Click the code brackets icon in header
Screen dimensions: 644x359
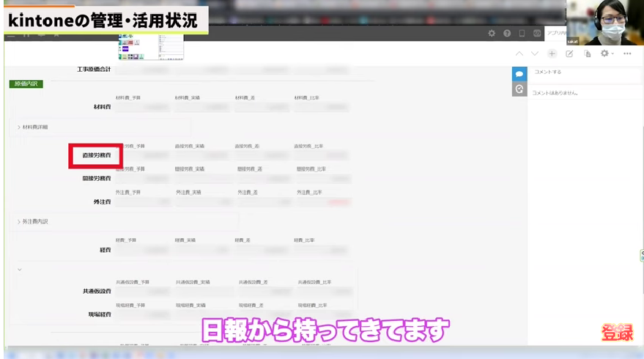[x=537, y=33]
